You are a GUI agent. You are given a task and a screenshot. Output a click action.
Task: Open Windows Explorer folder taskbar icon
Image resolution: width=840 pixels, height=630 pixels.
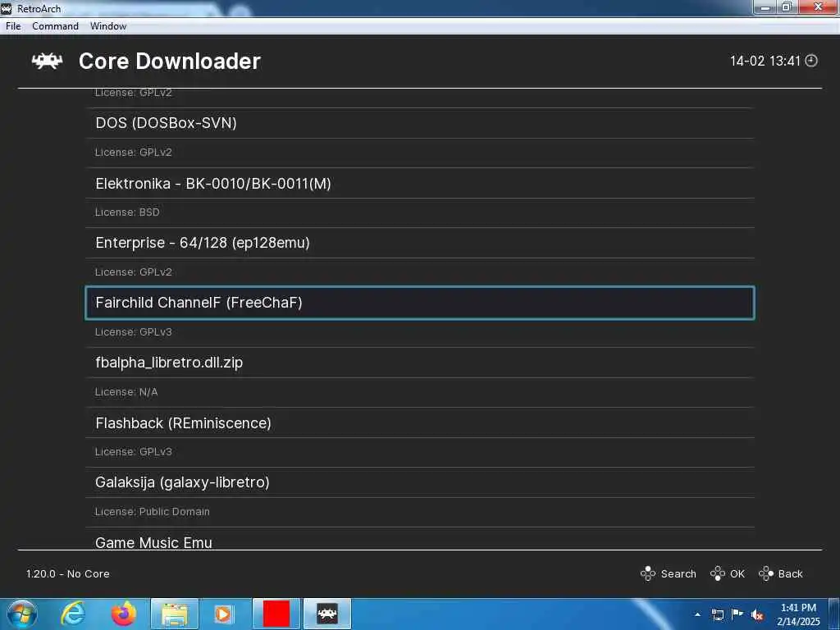[x=175, y=614]
